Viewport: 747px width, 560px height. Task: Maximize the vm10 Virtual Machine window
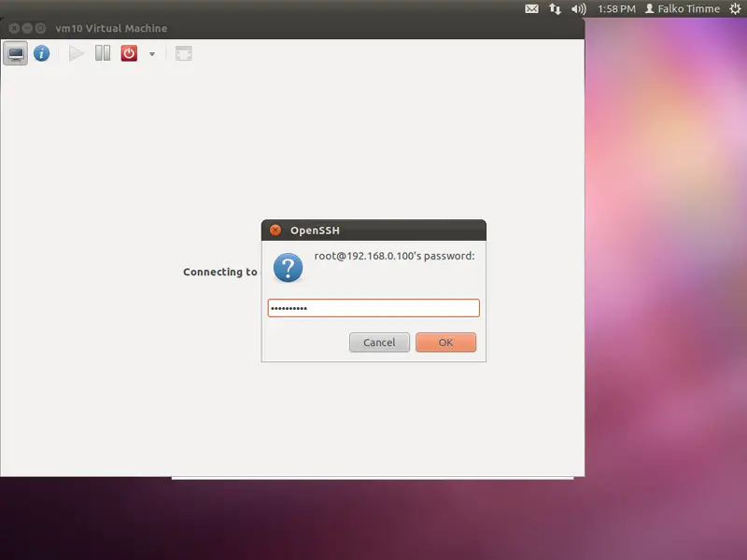coord(40,28)
